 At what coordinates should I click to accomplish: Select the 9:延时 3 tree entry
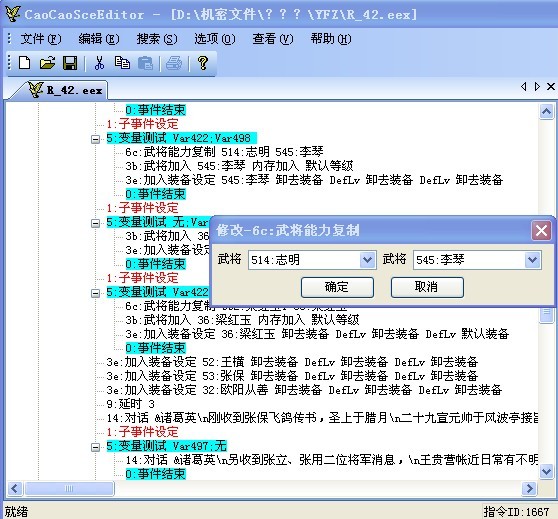coord(130,404)
